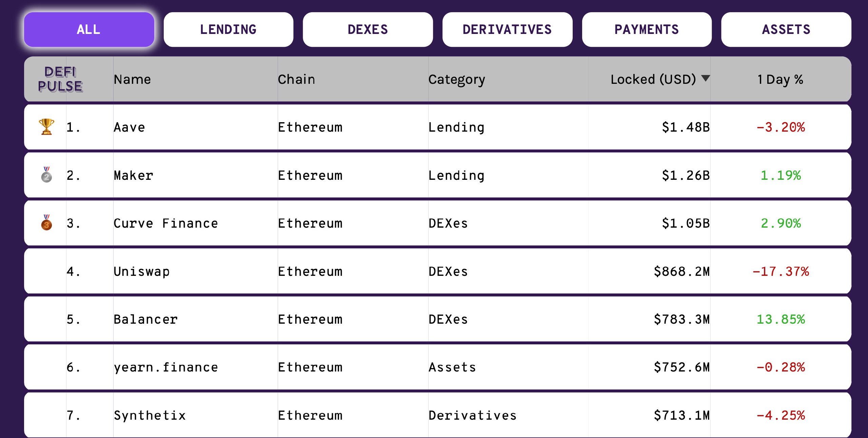The image size is (868, 438).
Task: Click the Name column header
Action: click(x=132, y=79)
